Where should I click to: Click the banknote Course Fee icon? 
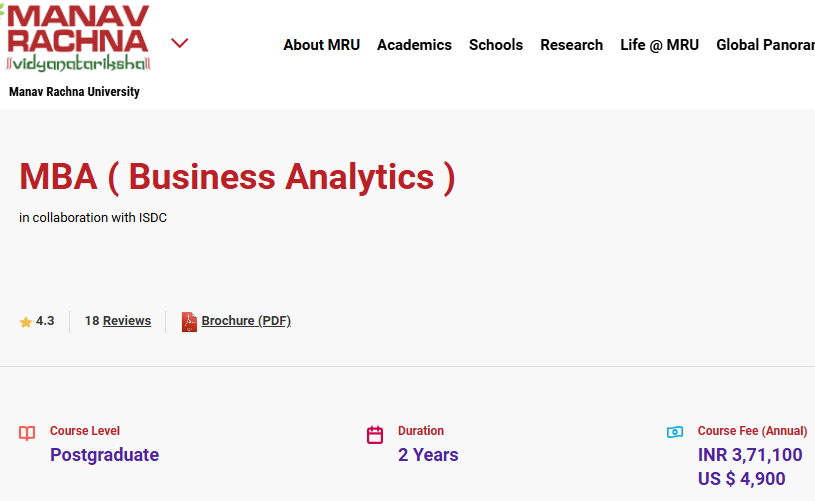pos(675,432)
